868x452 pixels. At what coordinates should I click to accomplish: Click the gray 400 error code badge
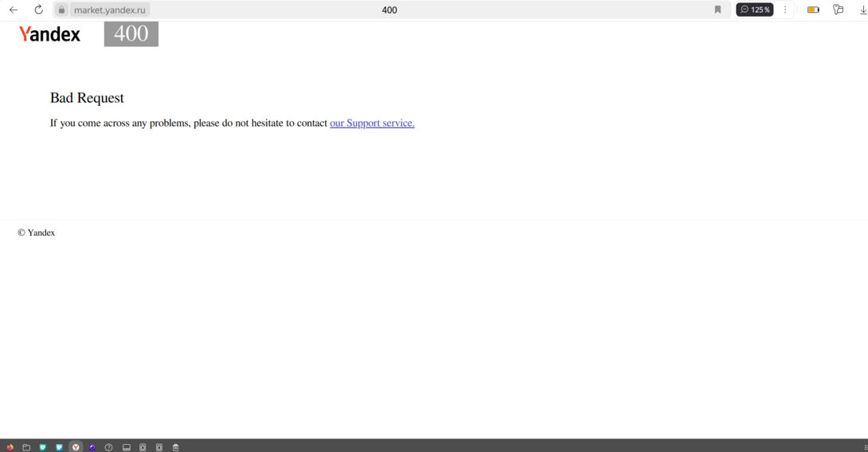click(131, 33)
